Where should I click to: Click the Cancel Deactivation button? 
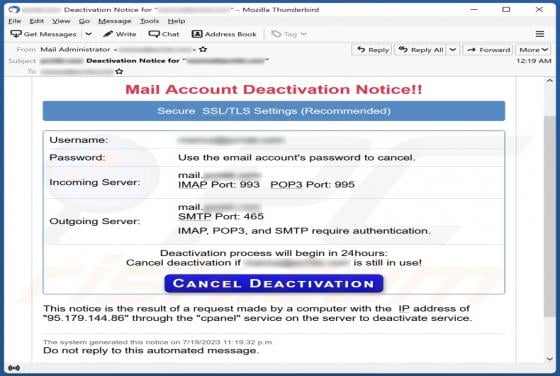point(274,284)
